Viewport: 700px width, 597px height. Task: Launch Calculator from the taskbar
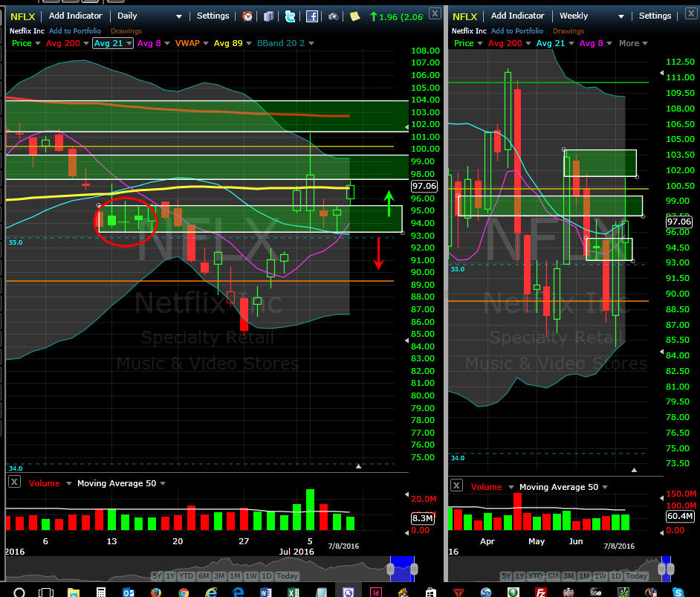(101, 592)
